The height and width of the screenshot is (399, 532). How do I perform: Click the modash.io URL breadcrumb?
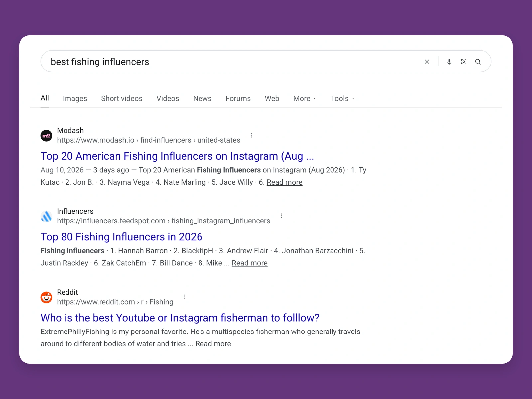coord(149,140)
